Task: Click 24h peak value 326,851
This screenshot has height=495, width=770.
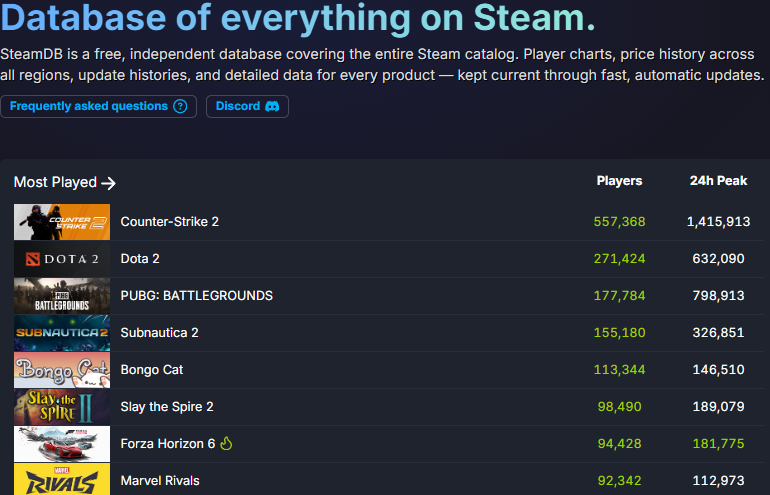Action: (718, 332)
